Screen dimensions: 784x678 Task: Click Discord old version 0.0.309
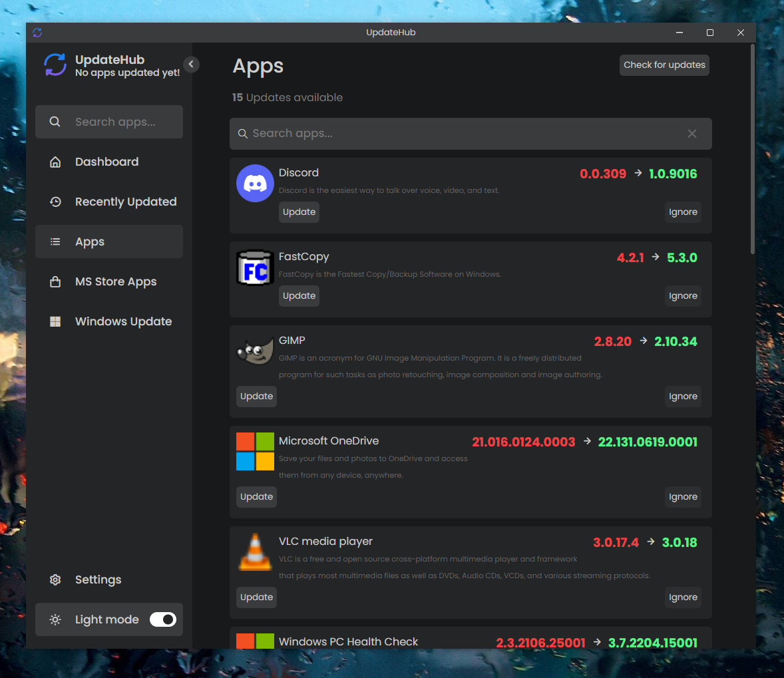pos(603,174)
